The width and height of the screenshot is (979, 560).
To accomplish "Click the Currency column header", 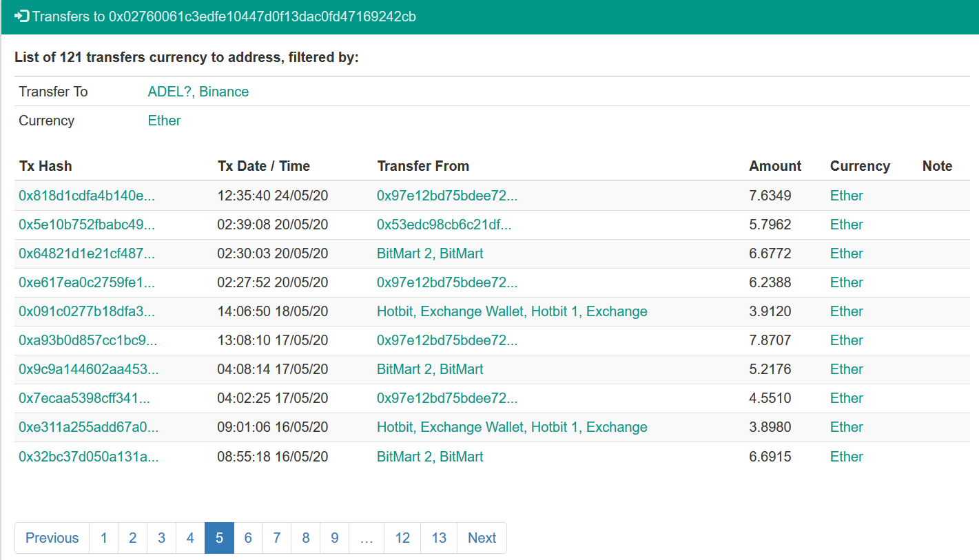I will click(860, 166).
